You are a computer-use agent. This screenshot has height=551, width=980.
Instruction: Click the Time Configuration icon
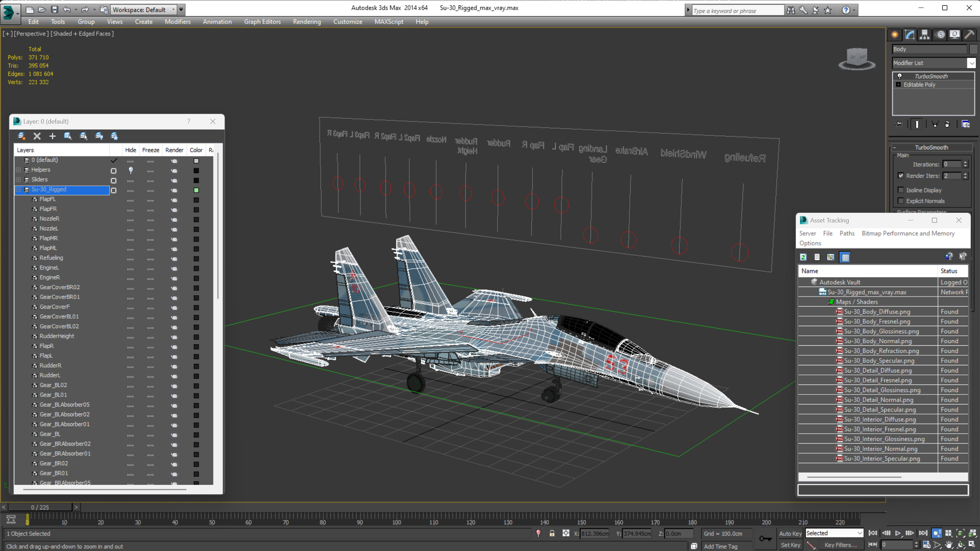point(927,544)
